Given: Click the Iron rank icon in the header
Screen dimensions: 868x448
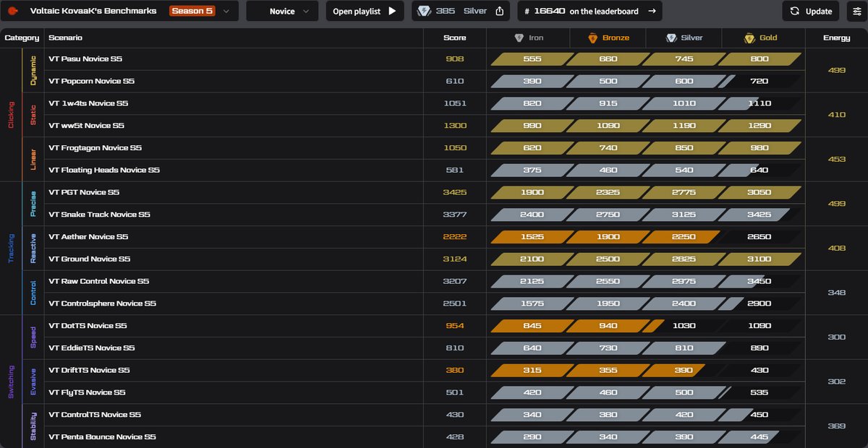Looking at the screenshot, I should pyautogui.click(x=519, y=38).
